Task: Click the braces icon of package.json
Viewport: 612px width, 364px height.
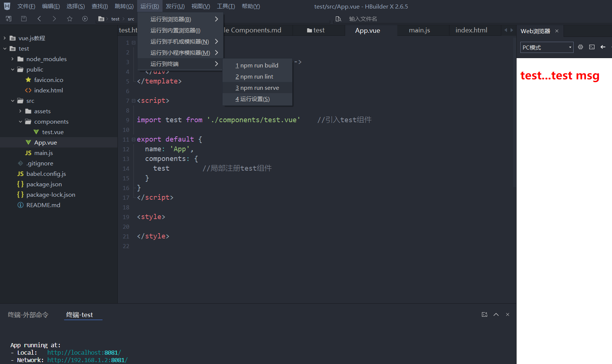Action: [x=20, y=184]
